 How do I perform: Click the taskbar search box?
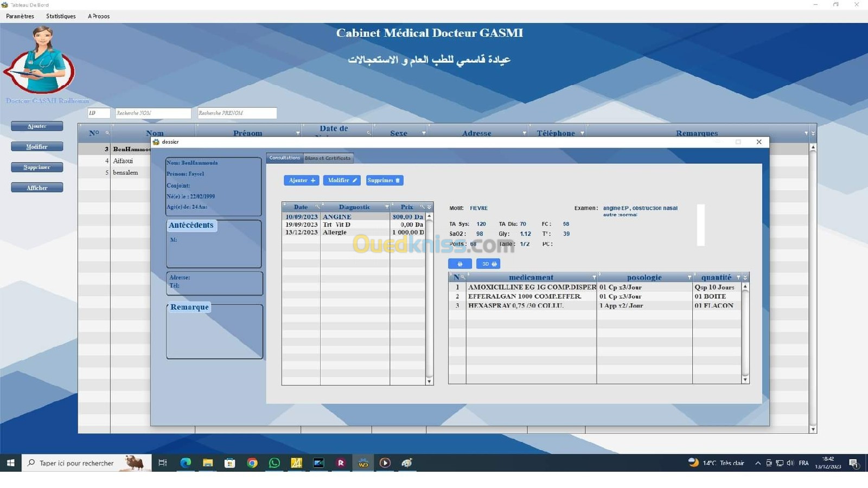[86, 463]
